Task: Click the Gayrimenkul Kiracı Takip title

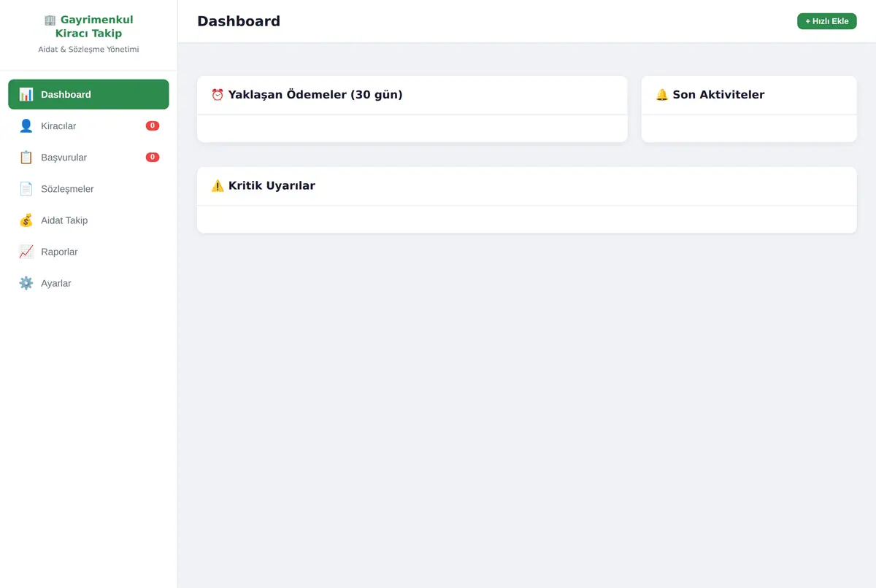Action: [88, 26]
